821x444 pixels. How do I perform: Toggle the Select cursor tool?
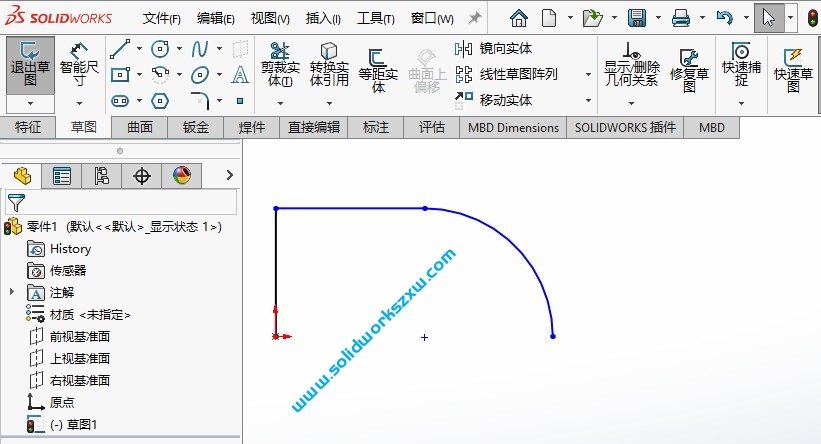(768, 18)
